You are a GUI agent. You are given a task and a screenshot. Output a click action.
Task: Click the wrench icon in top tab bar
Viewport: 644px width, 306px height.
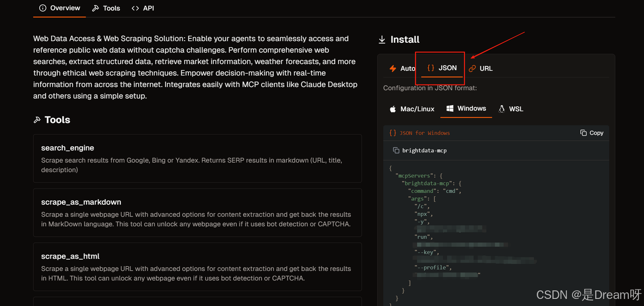[x=96, y=8]
